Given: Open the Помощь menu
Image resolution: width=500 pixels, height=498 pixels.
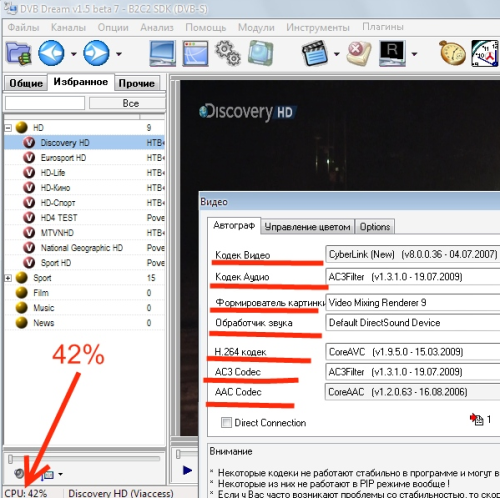Looking at the screenshot, I should [206, 27].
